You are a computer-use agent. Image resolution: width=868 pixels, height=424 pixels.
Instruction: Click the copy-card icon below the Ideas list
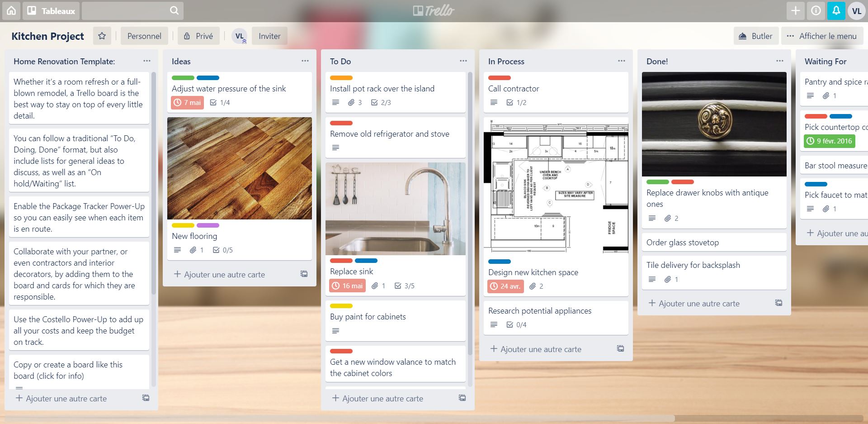(304, 274)
